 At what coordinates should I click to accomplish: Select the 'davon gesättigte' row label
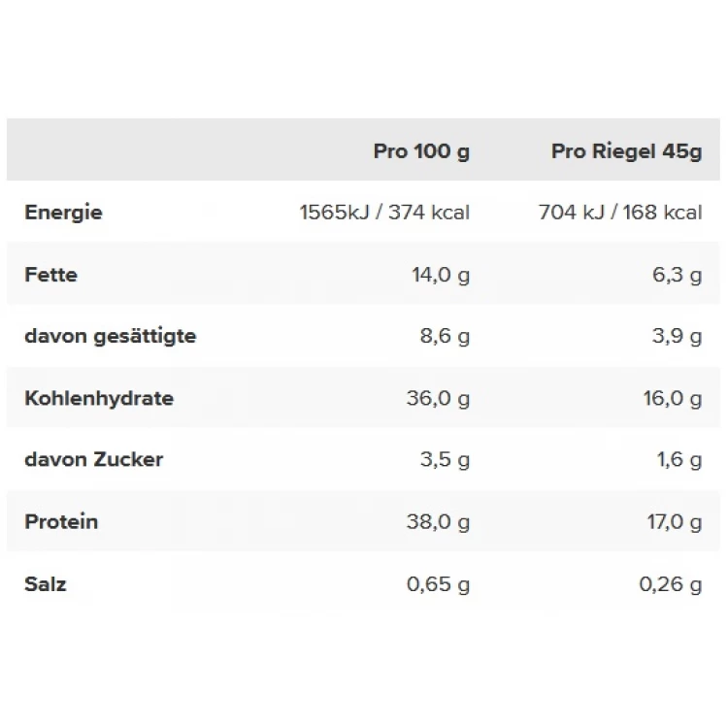[x=111, y=337]
